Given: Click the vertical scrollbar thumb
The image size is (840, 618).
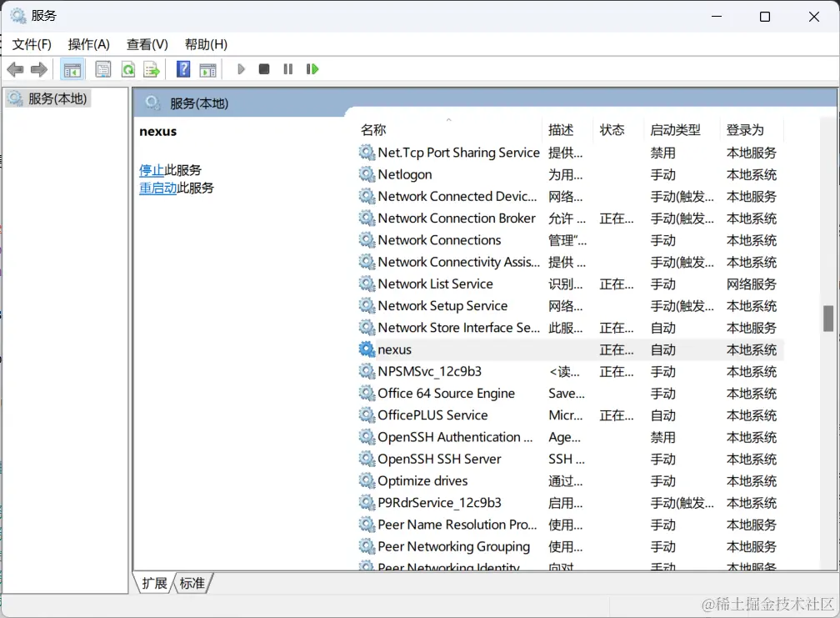Looking at the screenshot, I should coord(828,319).
